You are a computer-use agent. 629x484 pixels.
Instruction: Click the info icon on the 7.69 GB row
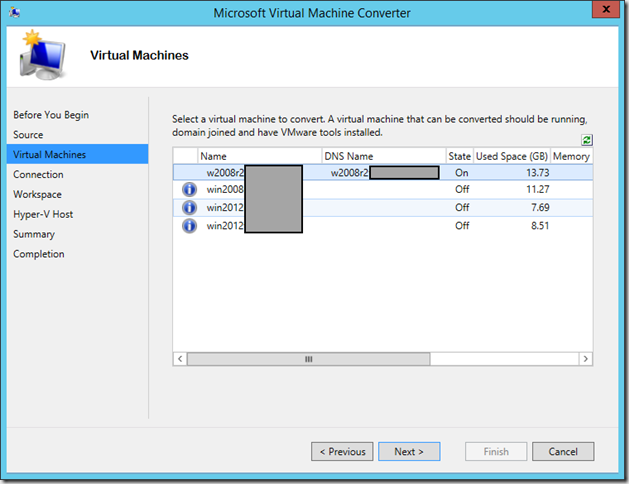pos(189,207)
